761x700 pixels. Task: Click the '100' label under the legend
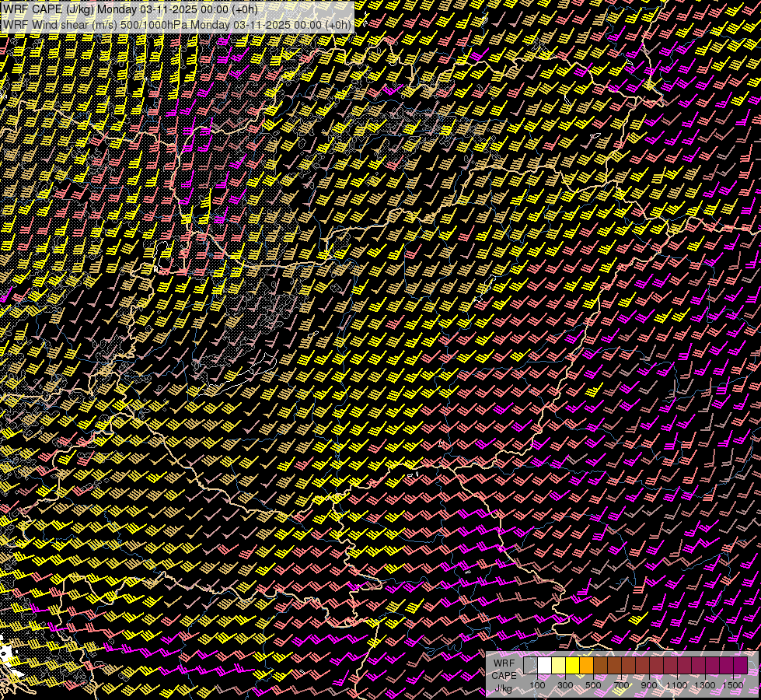tap(537, 685)
